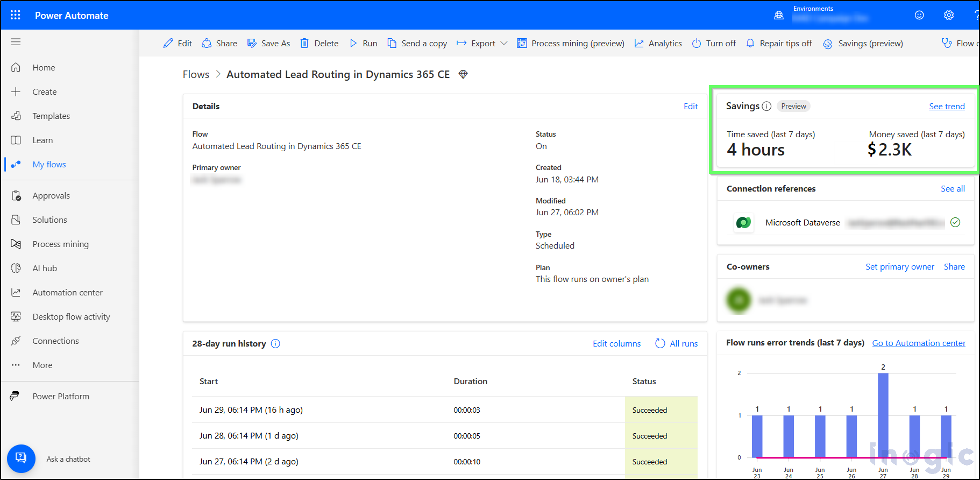Click the Desktop flow activity icon
Image resolution: width=980 pixels, height=480 pixels.
[16, 316]
